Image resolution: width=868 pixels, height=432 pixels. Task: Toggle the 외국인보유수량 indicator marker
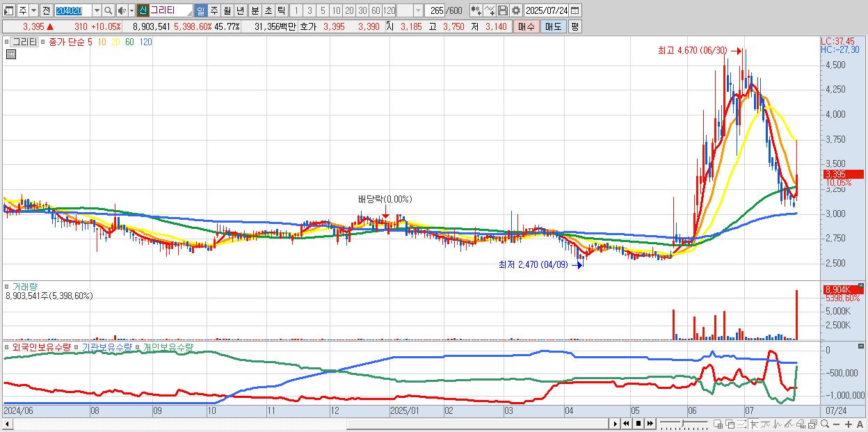click(x=8, y=346)
